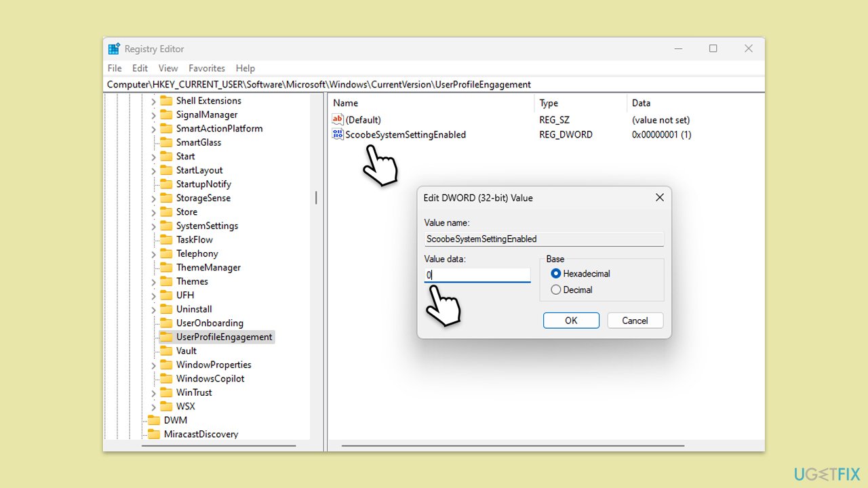The image size is (868, 488).
Task: Expand the SmartActionPlatform key
Action: pyautogui.click(x=153, y=129)
